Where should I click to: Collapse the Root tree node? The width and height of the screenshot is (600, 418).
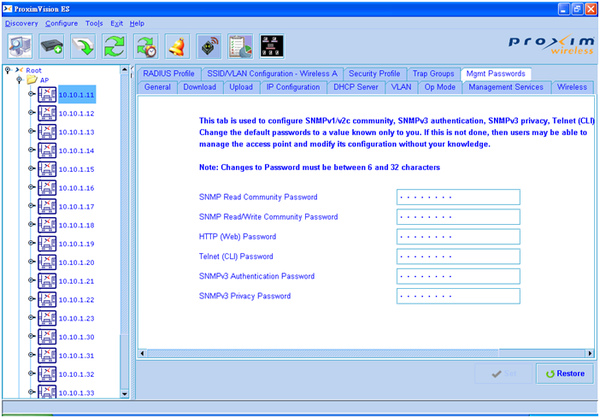pos(8,70)
